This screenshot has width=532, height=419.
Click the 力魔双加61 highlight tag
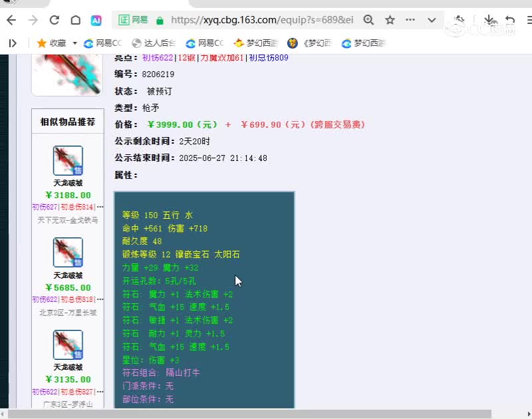click(x=221, y=58)
